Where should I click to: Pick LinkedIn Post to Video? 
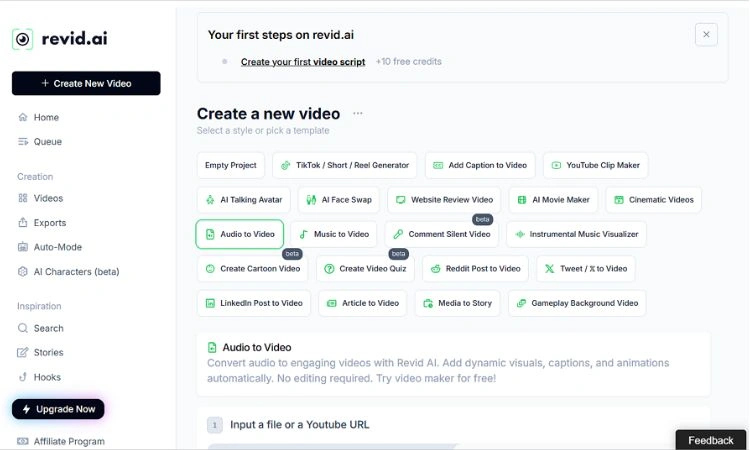(x=254, y=303)
